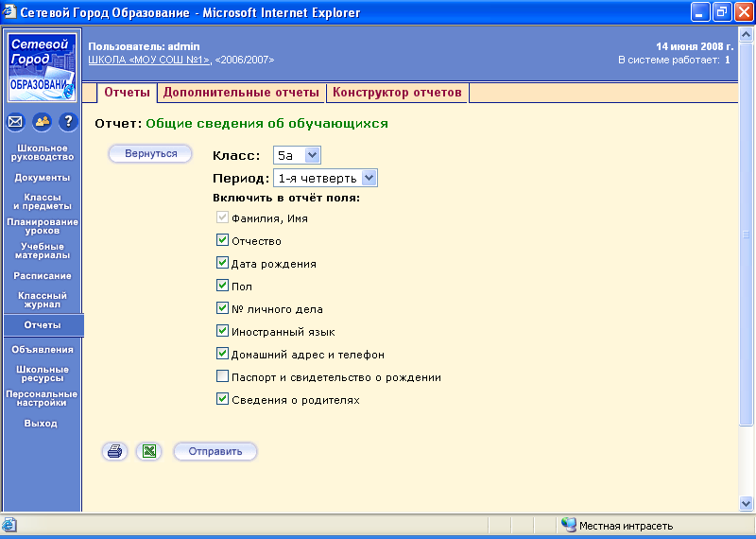Toggle the Фамилия, Имя checkbox
The height and width of the screenshot is (539, 756).
222,217
